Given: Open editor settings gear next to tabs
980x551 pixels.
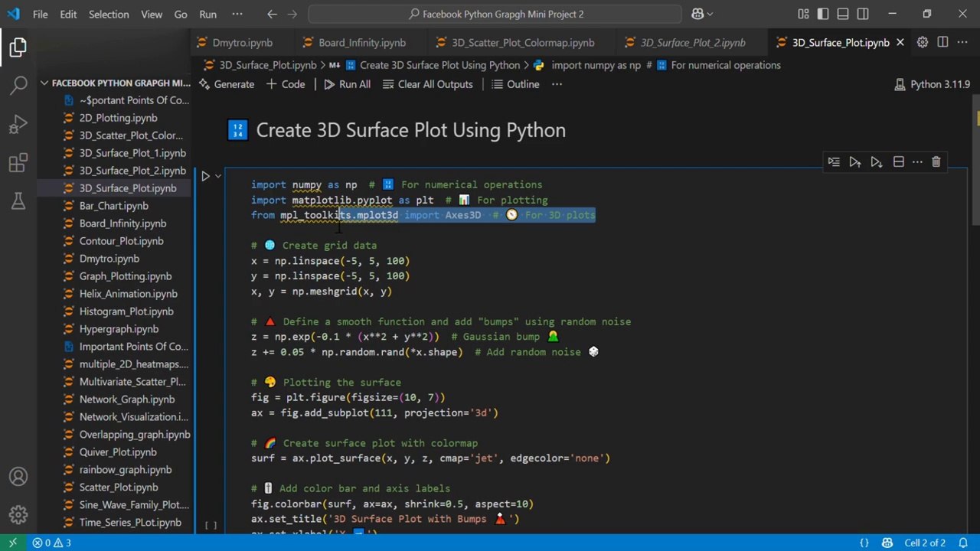Looking at the screenshot, I should point(923,42).
